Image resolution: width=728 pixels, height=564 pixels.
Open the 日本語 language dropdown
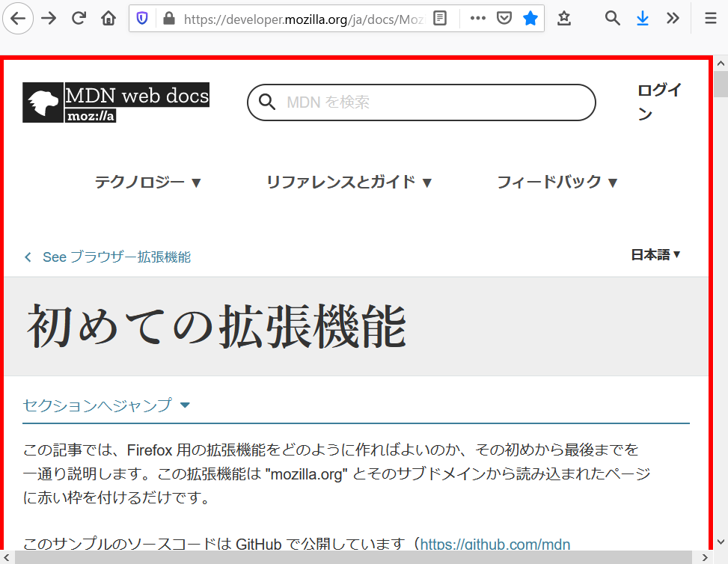click(x=655, y=254)
